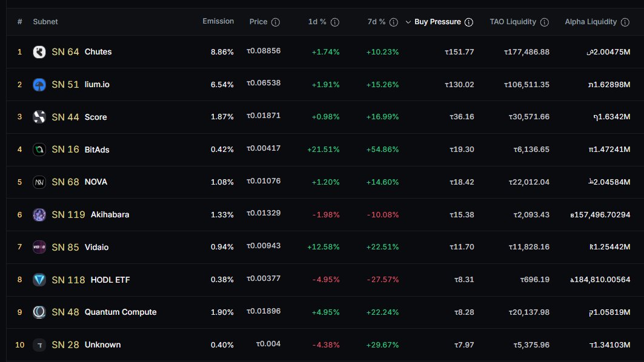This screenshot has width=644, height=362.
Task: Sort by the Emission column header
Action: click(x=218, y=21)
